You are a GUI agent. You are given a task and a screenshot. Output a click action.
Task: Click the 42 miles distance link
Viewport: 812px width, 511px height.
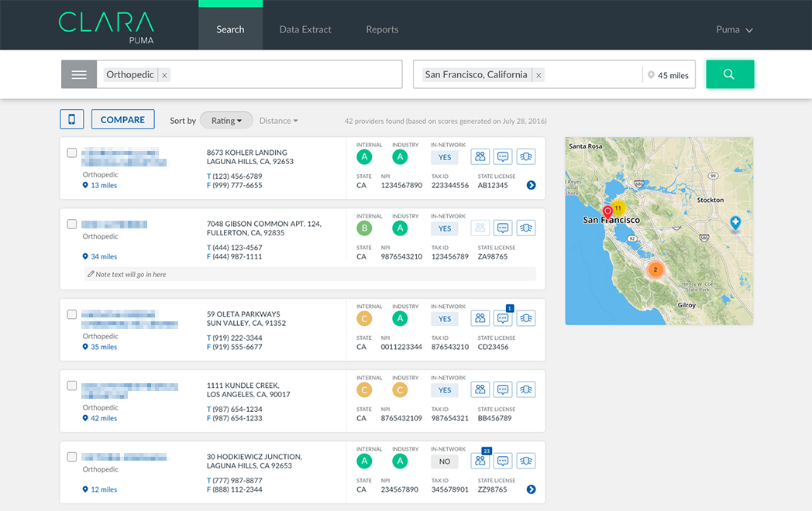100,418
